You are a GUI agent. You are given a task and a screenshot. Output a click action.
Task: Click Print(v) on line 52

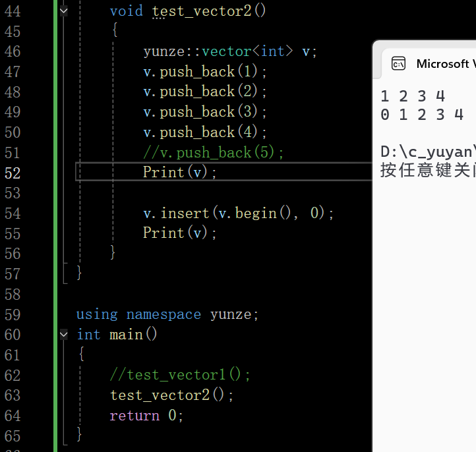[x=180, y=173]
